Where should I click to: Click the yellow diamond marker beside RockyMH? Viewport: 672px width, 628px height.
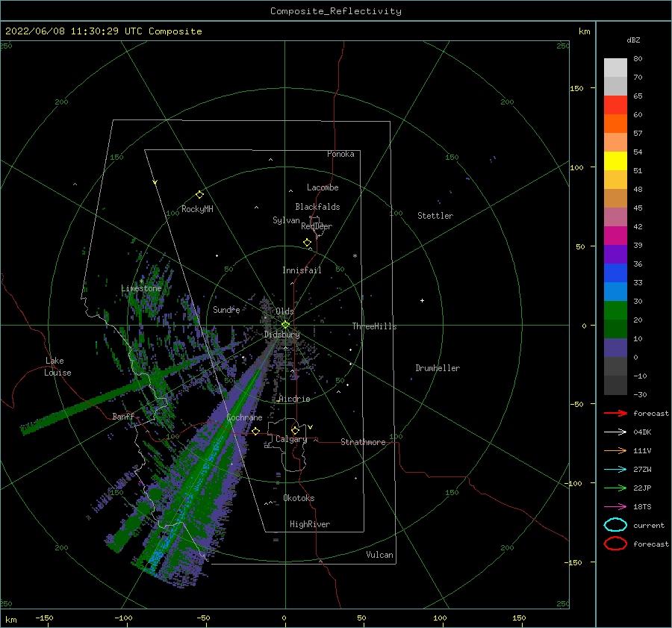199,195
